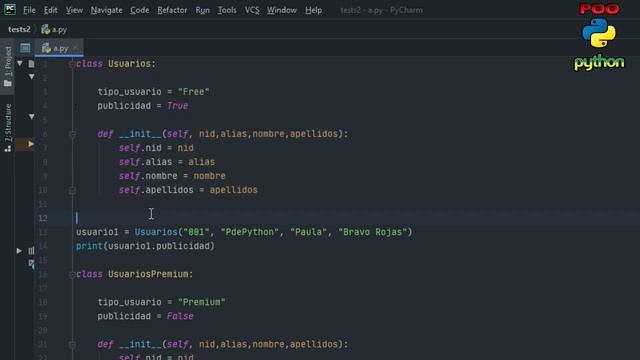
Task: Open the Tools menu
Action: (x=227, y=10)
